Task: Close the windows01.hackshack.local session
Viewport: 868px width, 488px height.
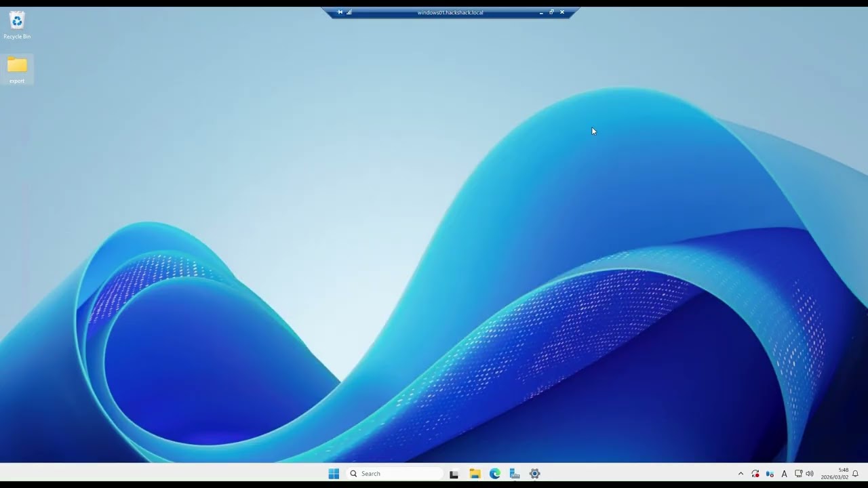Action: pyautogui.click(x=561, y=12)
